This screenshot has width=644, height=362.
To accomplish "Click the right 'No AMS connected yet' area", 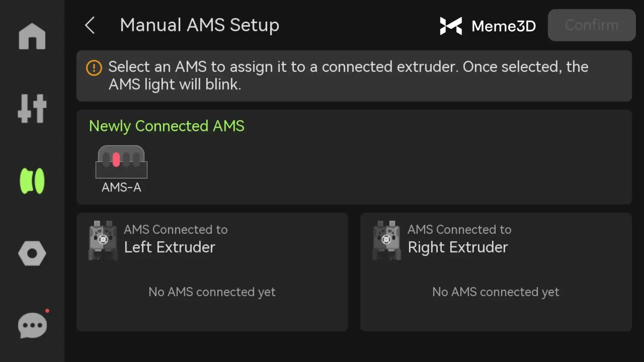I will pyautogui.click(x=496, y=292).
